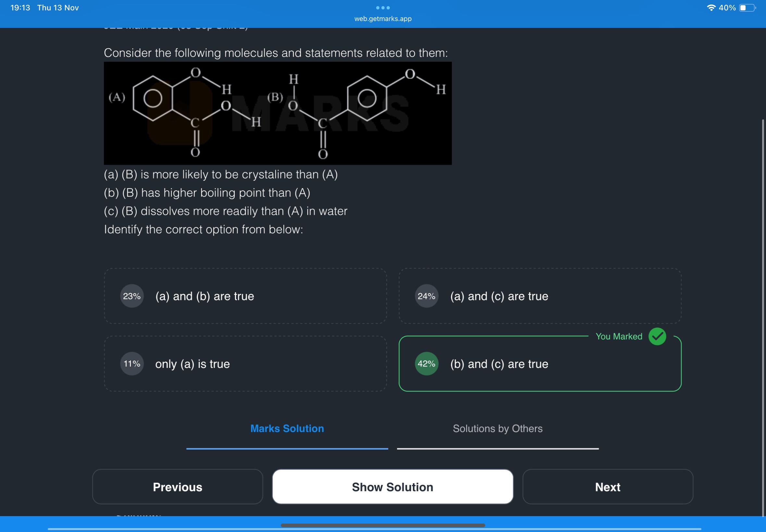Click the vertical page scrollbar

coord(762,317)
